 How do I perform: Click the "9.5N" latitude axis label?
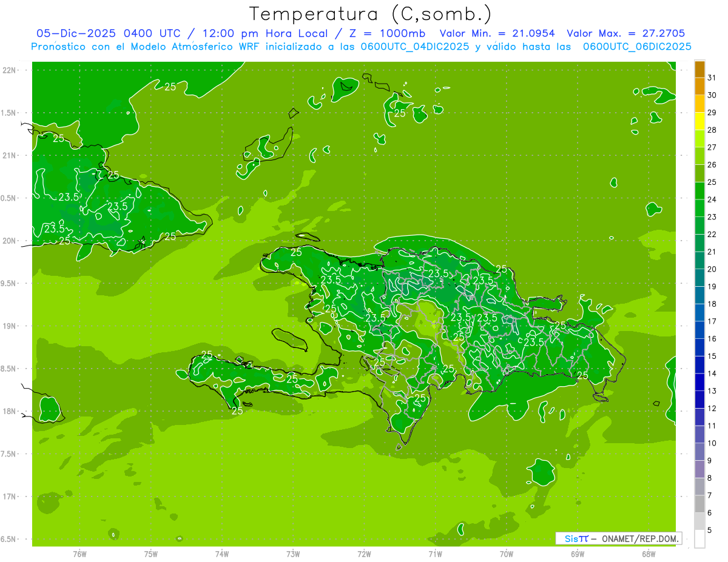[9, 283]
